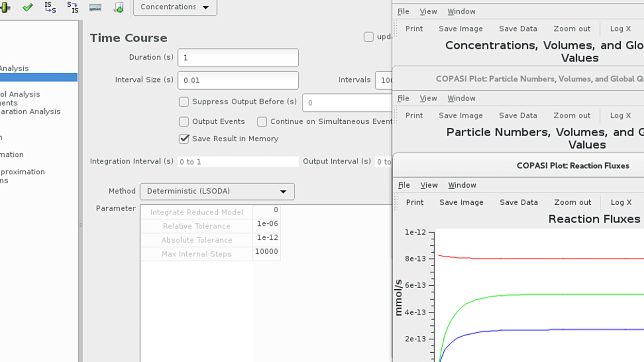This screenshot has width=644, height=362.
Task: Open the Concentrations dropdown in toolbar
Action: (x=175, y=7)
